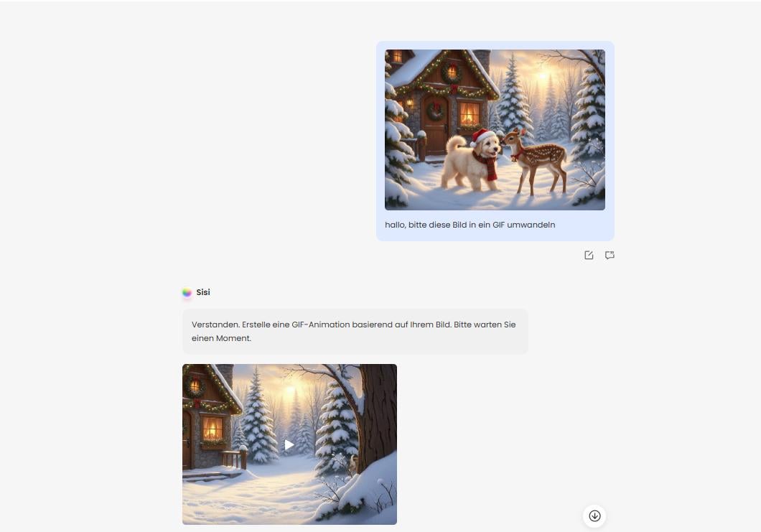Click the rainbow Sisi avatar icon

tap(187, 292)
